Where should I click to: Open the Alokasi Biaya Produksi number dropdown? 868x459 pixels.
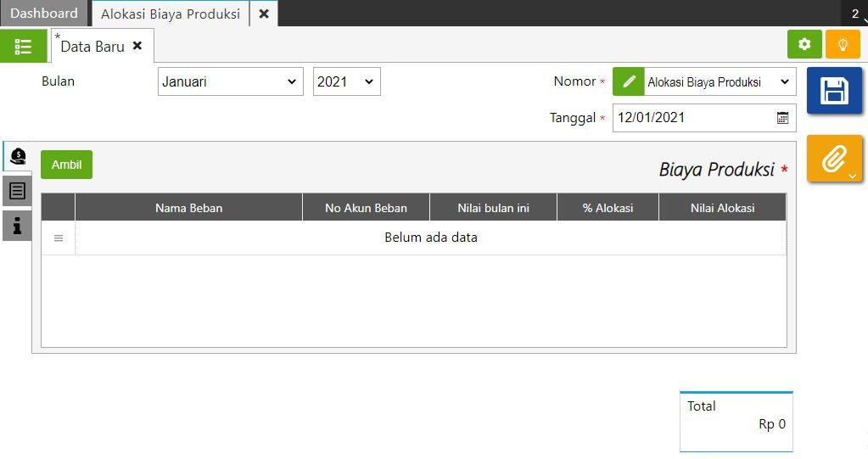[719, 82]
